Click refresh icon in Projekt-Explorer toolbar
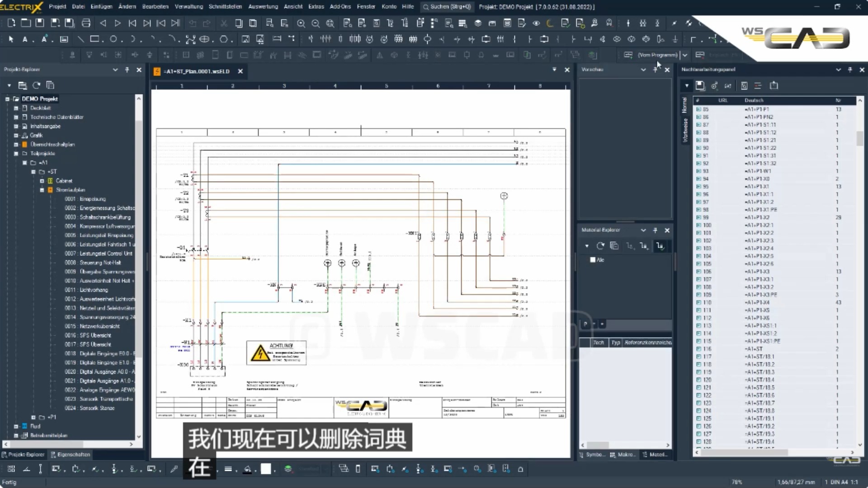The height and width of the screenshot is (488, 868). (x=37, y=85)
